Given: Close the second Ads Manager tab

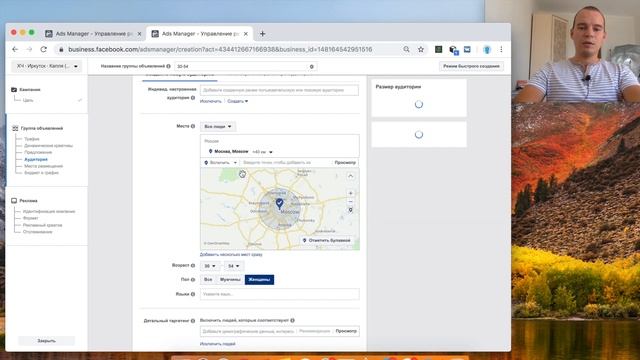Looking at the screenshot, I should coord(246,34).
